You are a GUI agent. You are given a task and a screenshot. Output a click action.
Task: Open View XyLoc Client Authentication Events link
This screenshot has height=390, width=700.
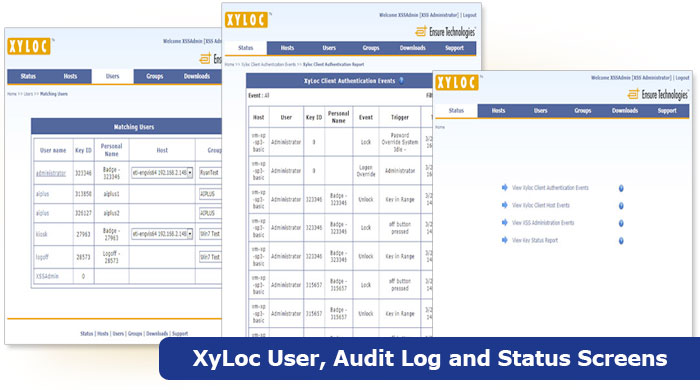(x=550, y=188)
